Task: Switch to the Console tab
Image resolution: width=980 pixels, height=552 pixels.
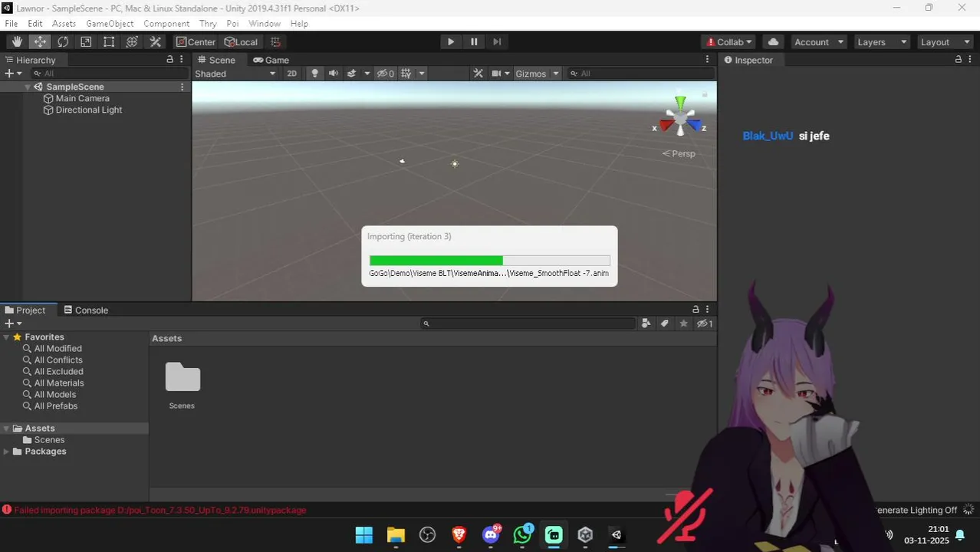Action: (x=86, y=310)
